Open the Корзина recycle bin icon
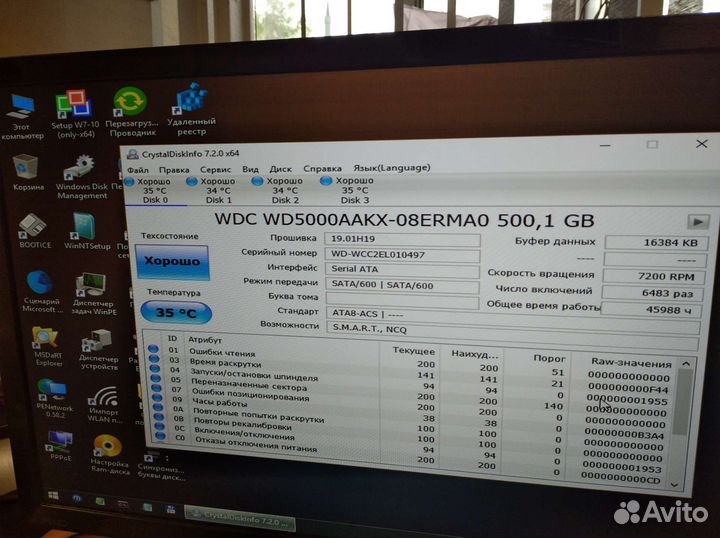720x538 pixels. pyautogui.click(x=26, y=168)
